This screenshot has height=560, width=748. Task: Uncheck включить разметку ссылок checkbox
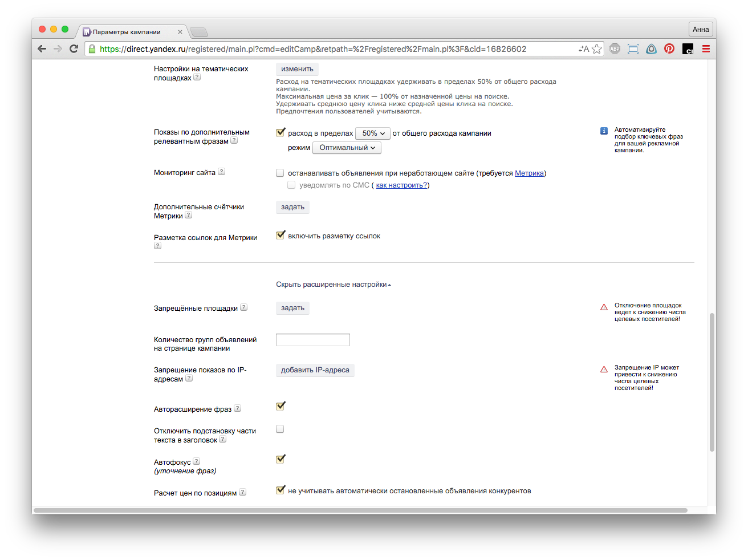280,236
